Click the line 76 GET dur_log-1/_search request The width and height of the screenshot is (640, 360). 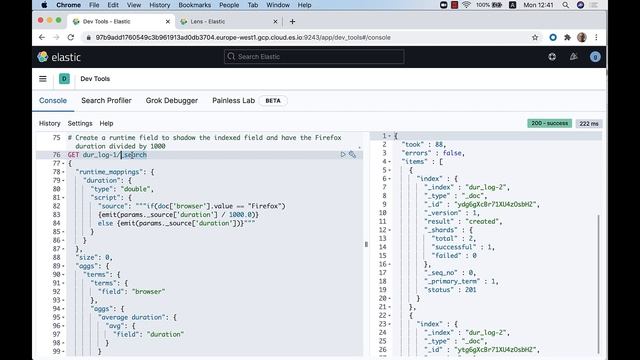(x=107, y=155)
